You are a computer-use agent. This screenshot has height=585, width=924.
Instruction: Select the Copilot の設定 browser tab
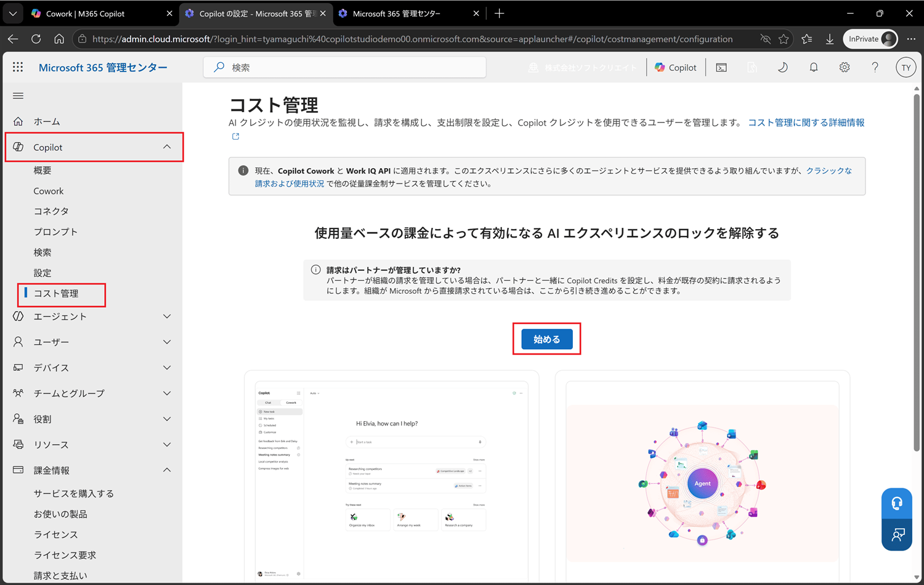pyautogui.click(x=256, y=14)
